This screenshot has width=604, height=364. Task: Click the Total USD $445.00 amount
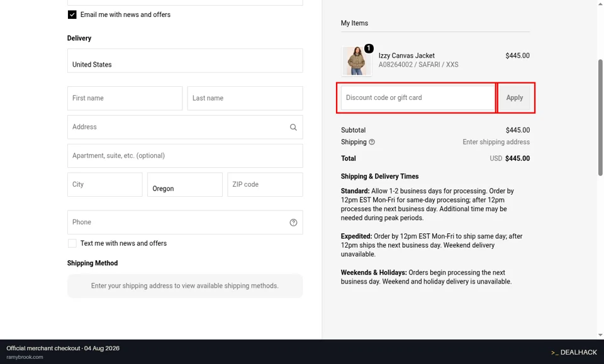tap(510, 158)
